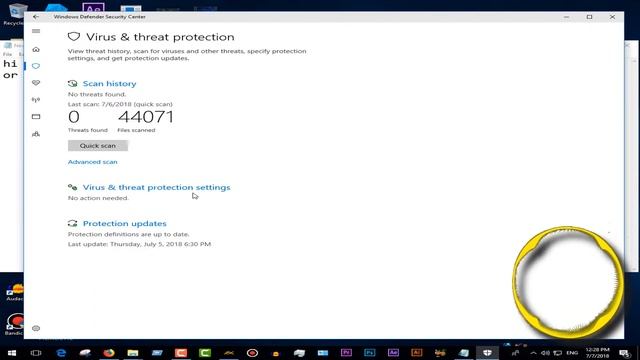Start a Quick scan
Screen dimensions: 640x360
tap(98, 146)
